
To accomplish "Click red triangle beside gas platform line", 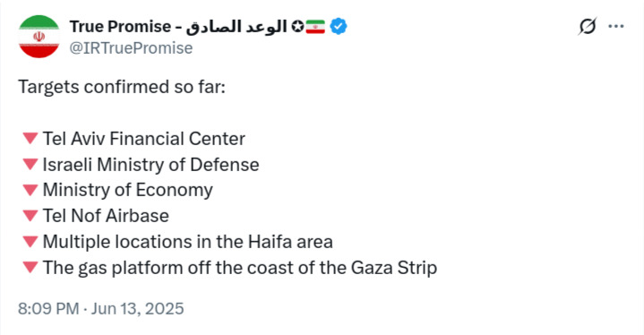I will 30,267.
